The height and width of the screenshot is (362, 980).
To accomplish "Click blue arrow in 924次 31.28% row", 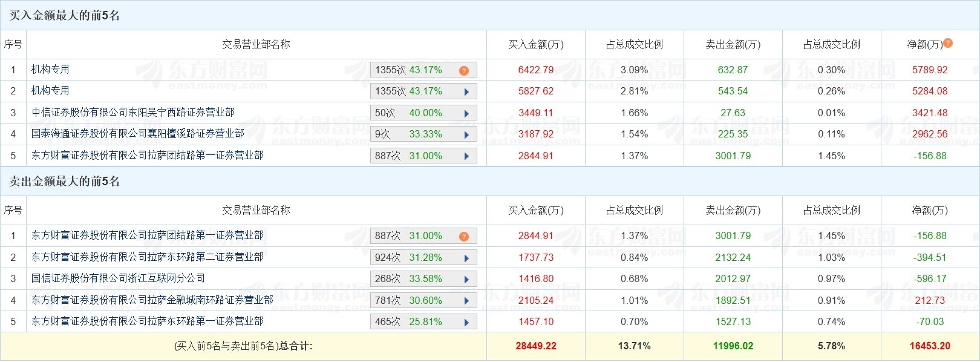I will click(466, 258).
